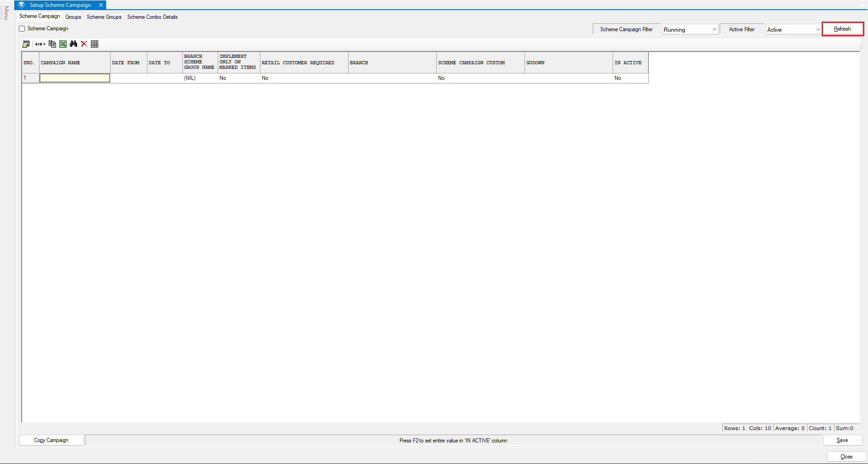Screen dimensions: 868x464
Task: Click the Copy Campaign button
Action: (x=51, y=440)
